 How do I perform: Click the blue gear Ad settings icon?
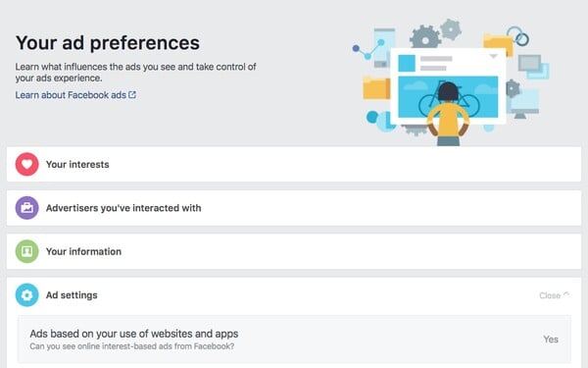point(26,294)
